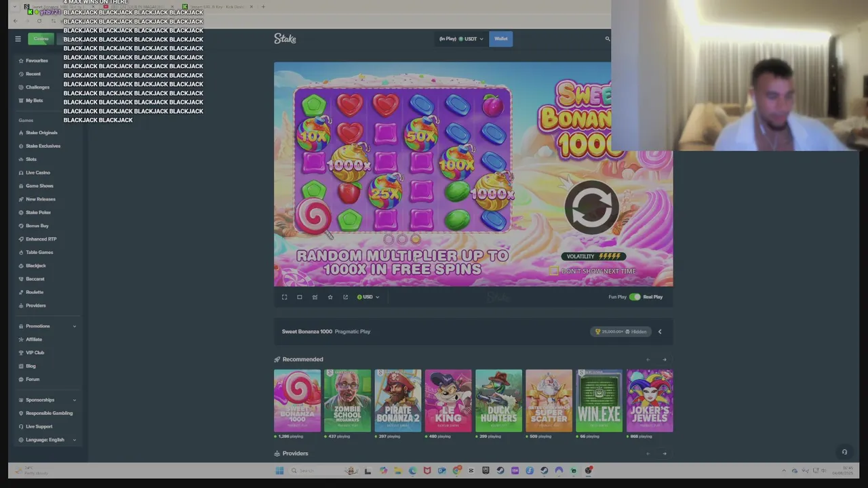The image size is (868, 488).
Task: Open Pirate Bonanza 2 thumbnail
Action: 398,401
